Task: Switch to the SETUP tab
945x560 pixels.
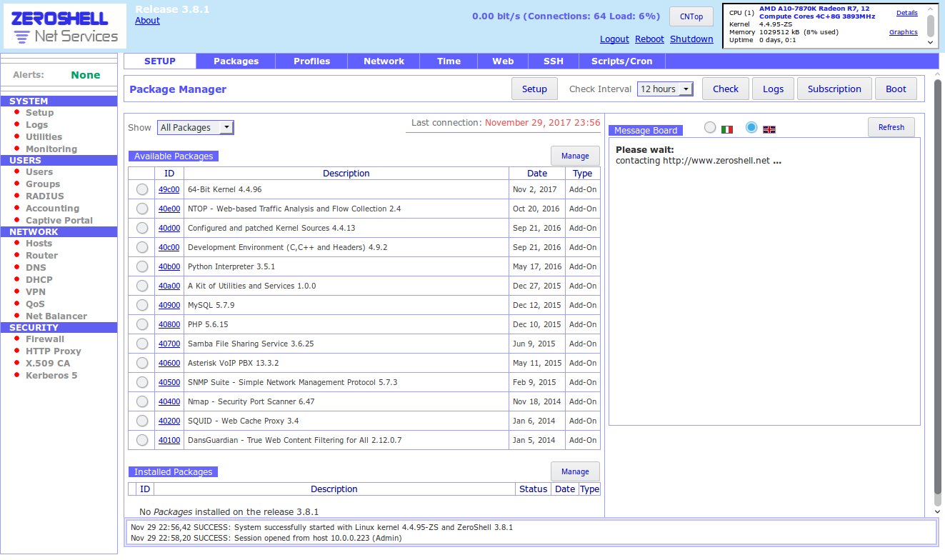Action: tap(160, 61)
